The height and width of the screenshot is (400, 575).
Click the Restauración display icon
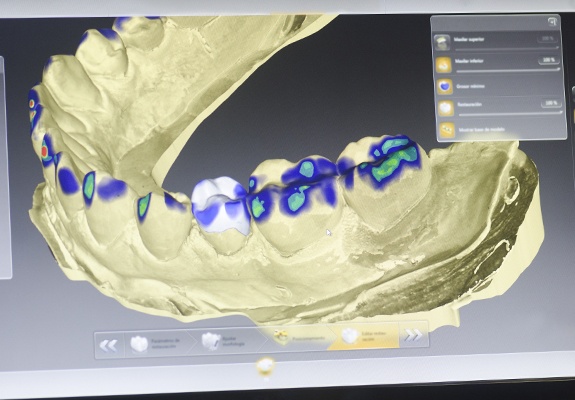(446, 108)
